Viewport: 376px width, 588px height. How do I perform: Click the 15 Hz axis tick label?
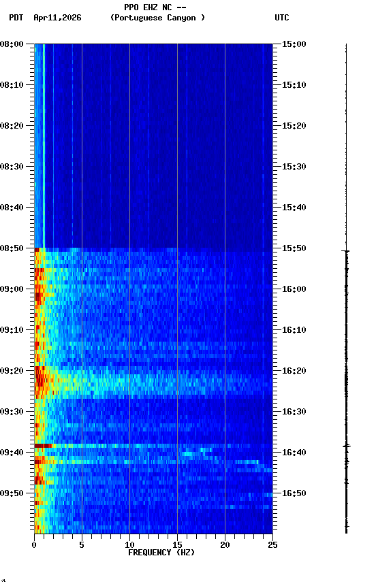pyautogui.click(x=177, y=545)
